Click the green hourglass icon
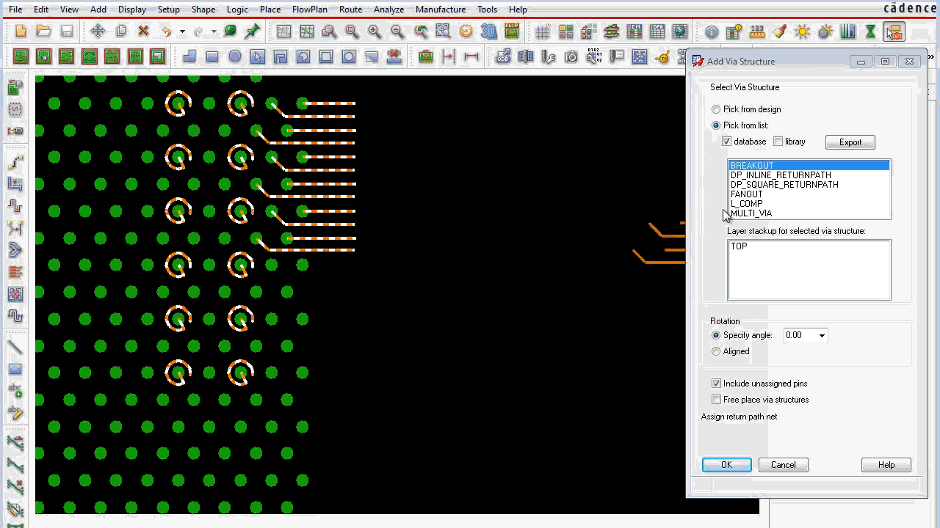 point(870,31)
